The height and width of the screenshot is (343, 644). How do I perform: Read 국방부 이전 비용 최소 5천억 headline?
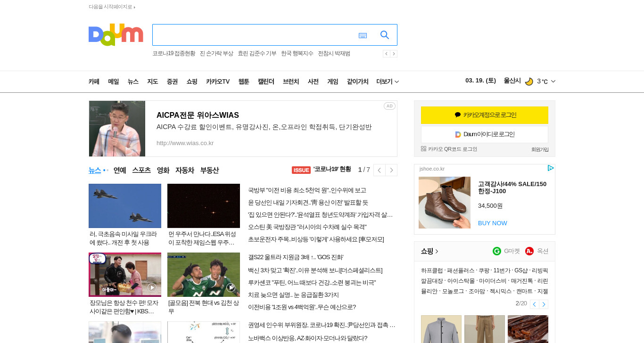click(x=307, y=190)
